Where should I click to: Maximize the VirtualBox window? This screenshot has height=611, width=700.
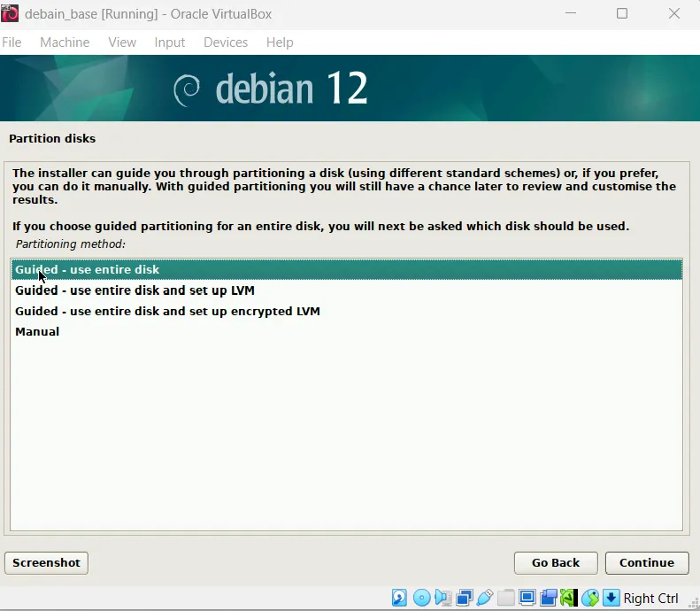pos(622,13)
